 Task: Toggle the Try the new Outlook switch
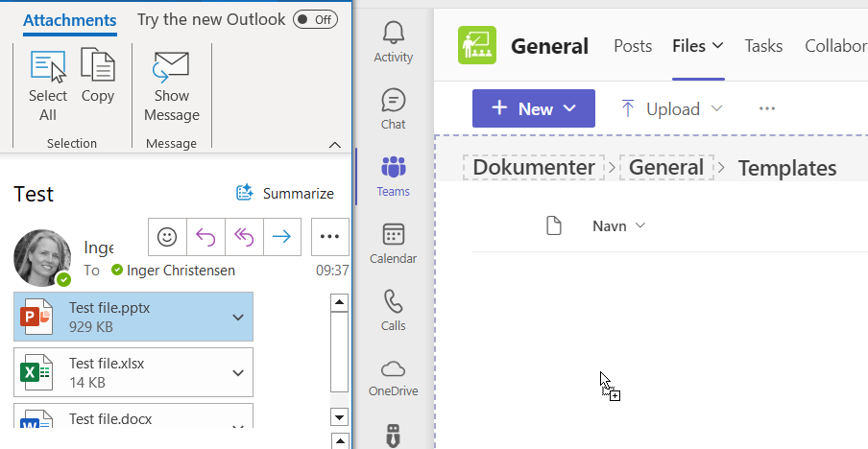point(315,19)
